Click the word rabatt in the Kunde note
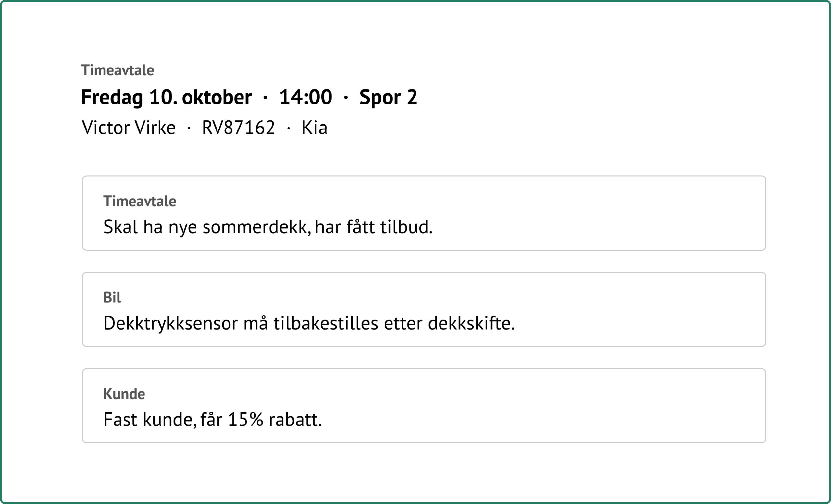831x504 pixels. pyautogui.click(x=295, y=420)
